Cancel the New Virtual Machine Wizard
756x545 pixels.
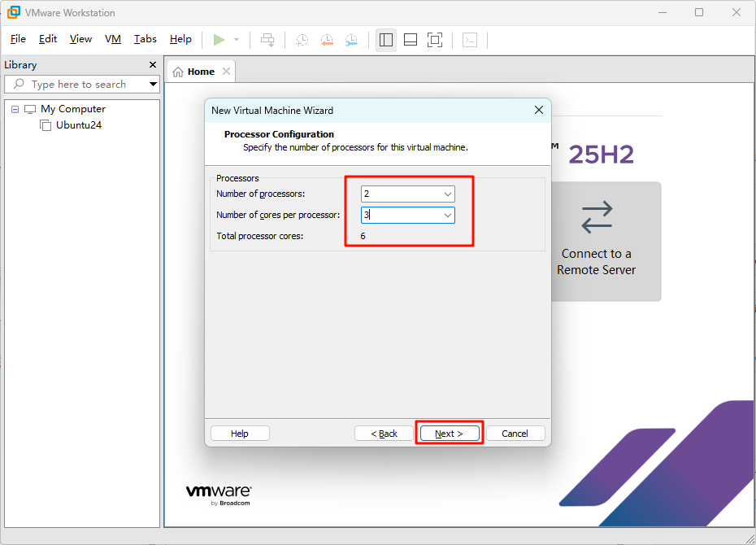pos(515,434)
